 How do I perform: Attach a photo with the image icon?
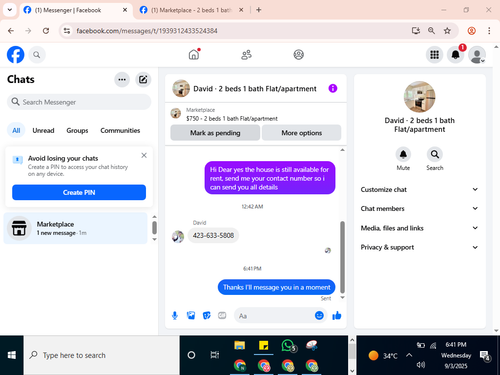(x=191, y=315)
